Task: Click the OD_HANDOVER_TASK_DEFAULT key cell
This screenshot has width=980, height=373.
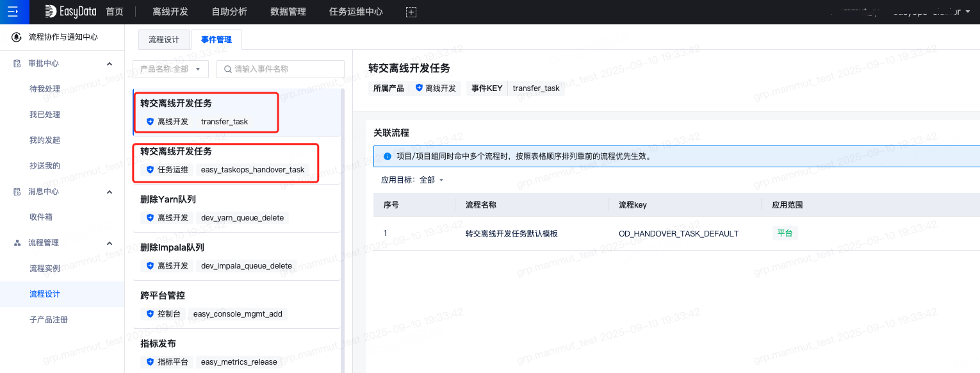Action: tap(678, 234)
